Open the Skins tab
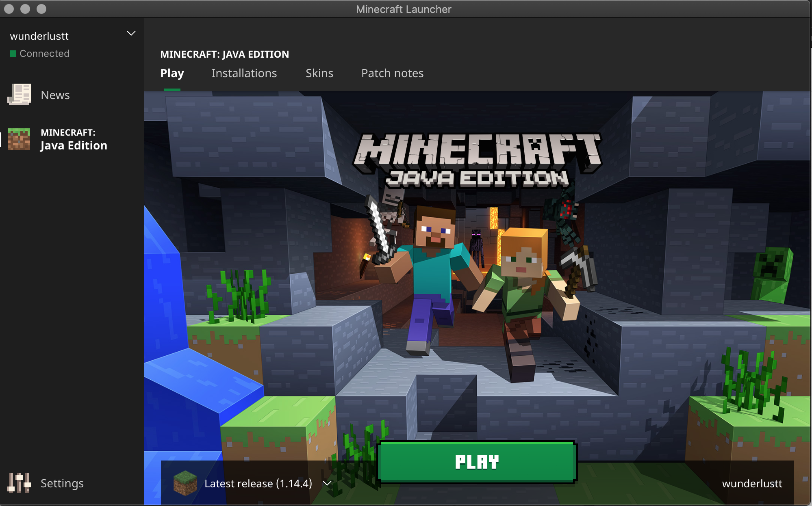The width and height of the screenshot is (812, 506). [x=319, y=73]
